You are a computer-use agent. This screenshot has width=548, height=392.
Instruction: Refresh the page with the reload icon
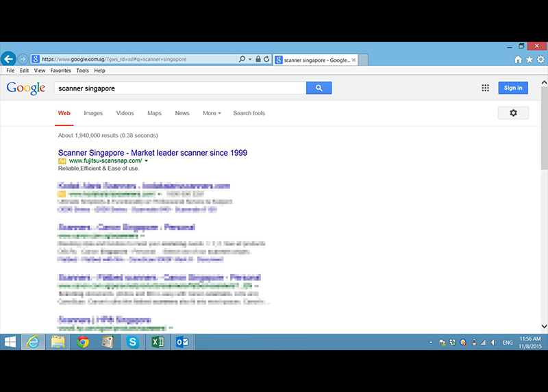click(x=266, y=60)
